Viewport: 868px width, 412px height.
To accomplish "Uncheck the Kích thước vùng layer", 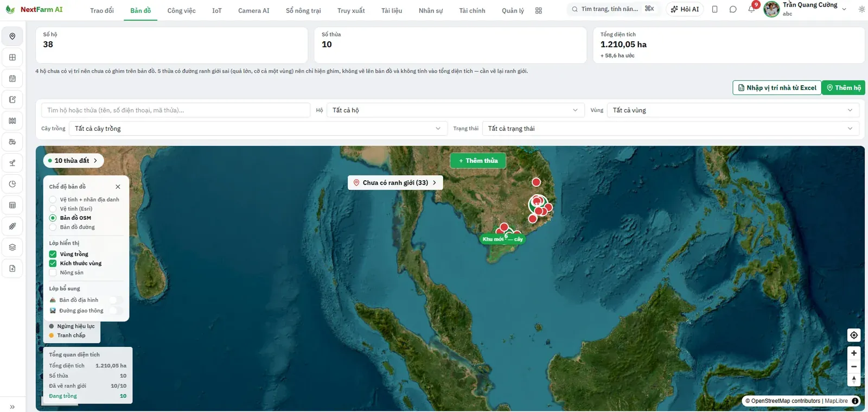I will point(53,263).
